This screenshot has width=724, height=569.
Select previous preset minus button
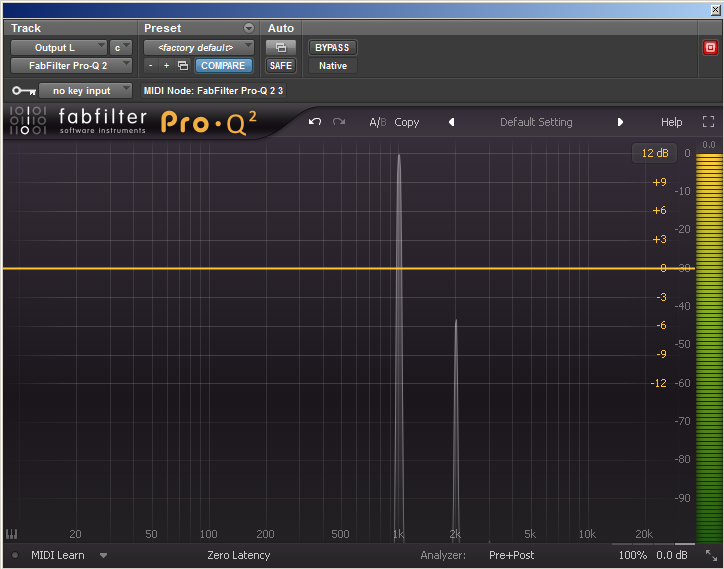pos(151,66)
